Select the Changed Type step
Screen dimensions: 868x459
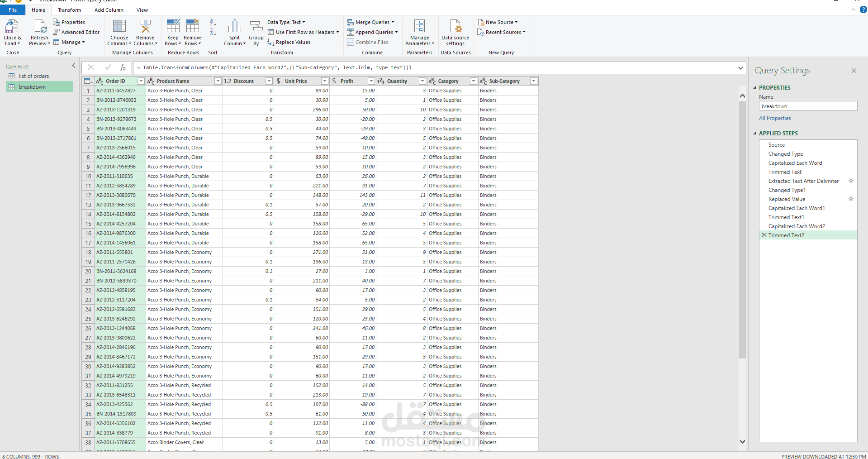(808, 154)
